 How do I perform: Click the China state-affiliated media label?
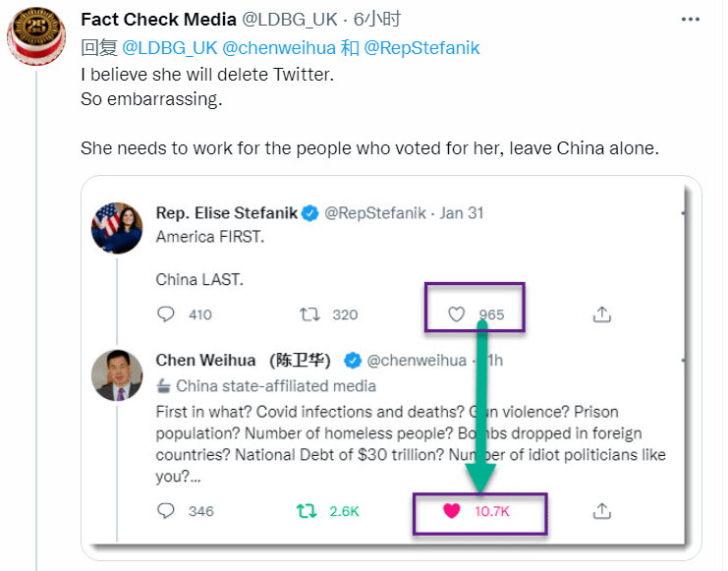point(266,386)
